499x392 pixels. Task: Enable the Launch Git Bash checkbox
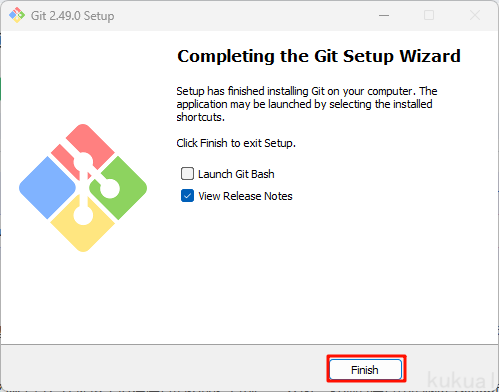click(x=187, y=174)
